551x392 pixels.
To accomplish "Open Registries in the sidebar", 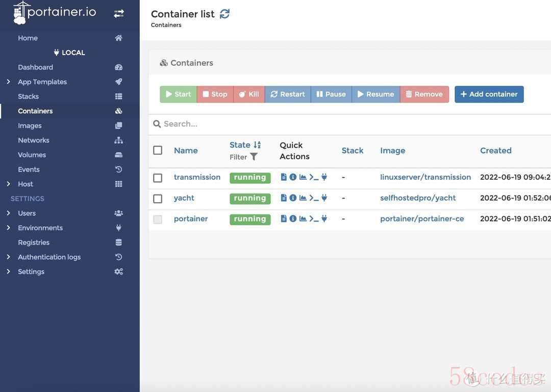I will (34, 242).
